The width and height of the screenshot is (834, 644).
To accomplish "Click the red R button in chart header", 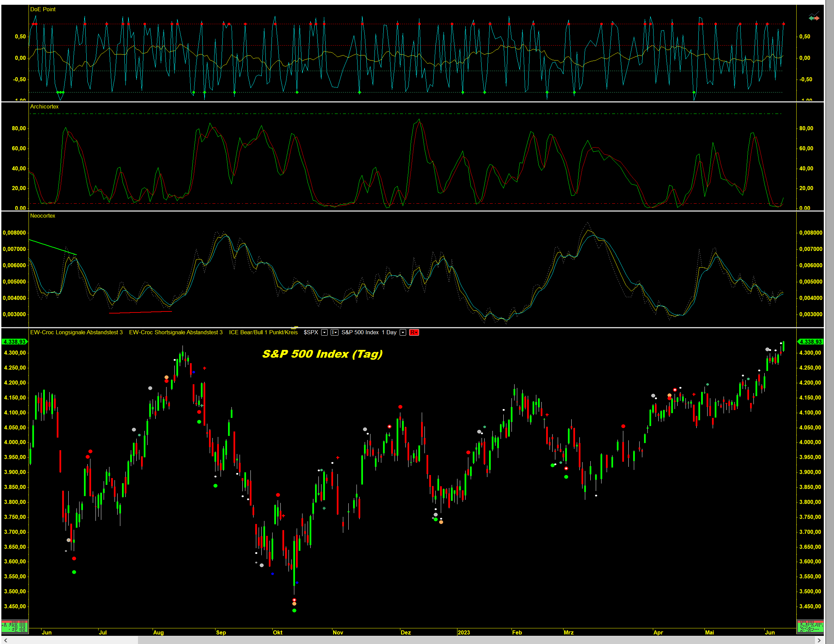I will click(x=414, y=332).
